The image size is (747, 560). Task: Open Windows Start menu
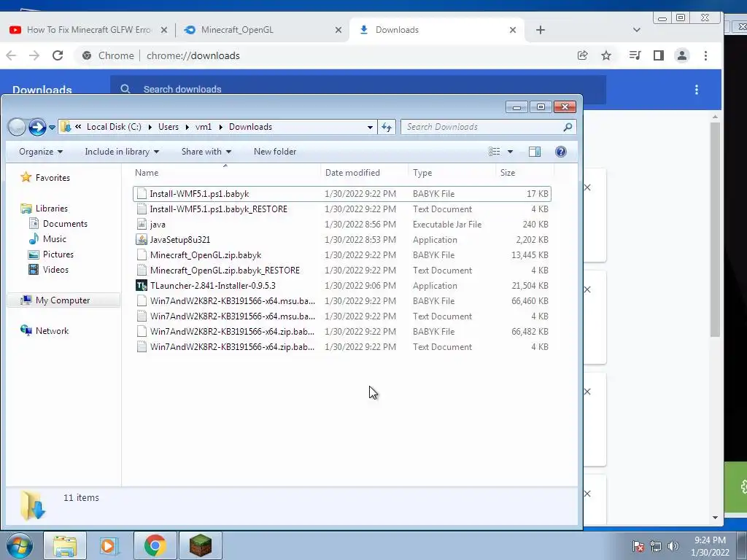click(19, 545)
